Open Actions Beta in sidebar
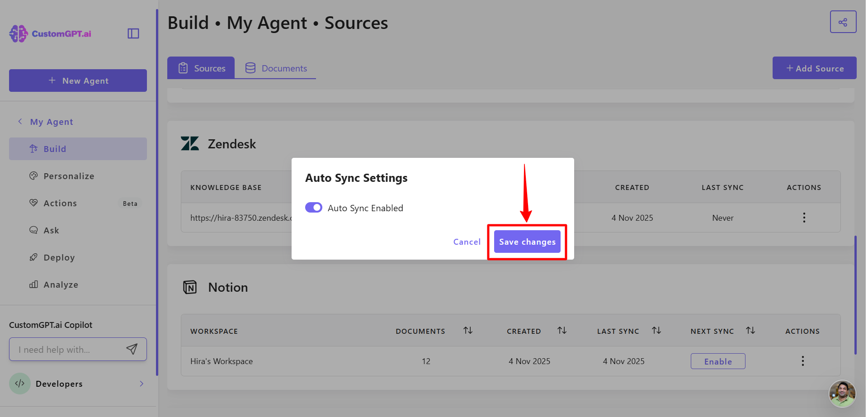The height and width of the screenshot is (417, 868). pos(78,203)
